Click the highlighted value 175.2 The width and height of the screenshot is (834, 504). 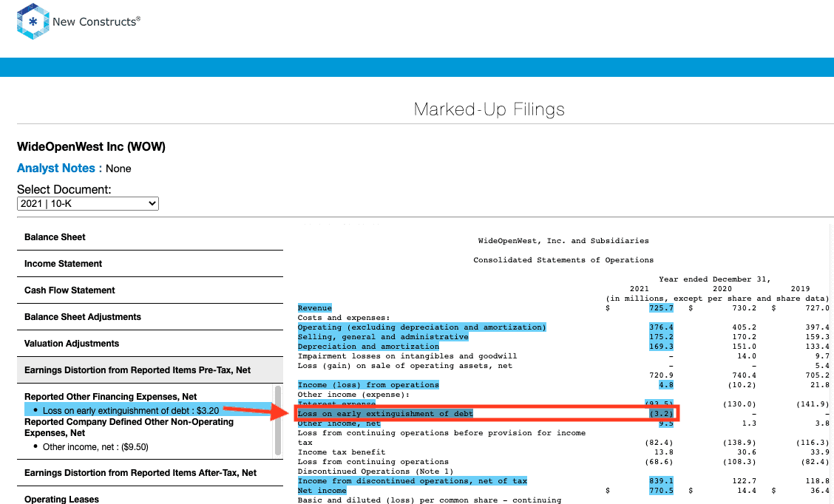[661, 336]
